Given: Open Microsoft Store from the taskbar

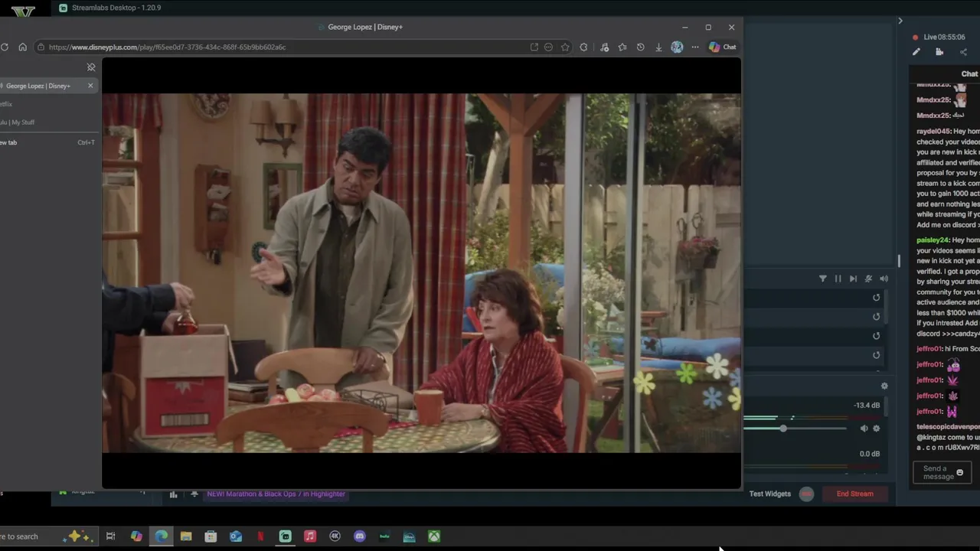Looking at the screenshot, I should pyautogui.click(x=211, y=536).
